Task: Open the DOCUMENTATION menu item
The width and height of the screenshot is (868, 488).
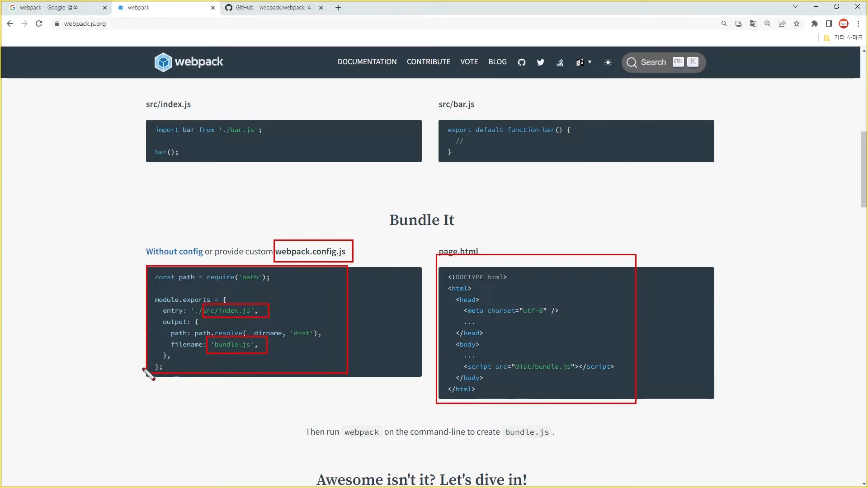Action: pyautogui.click(x=367, y=62)
